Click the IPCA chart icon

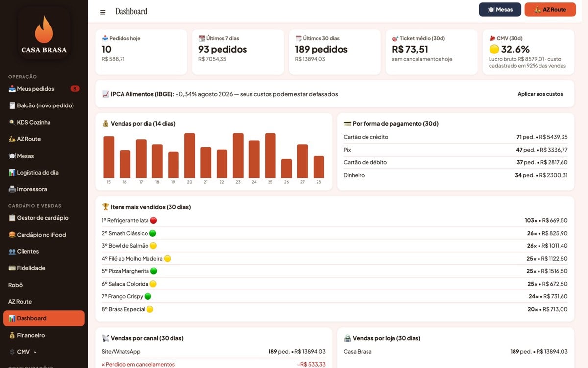pyautogui.click(x=105, y=94)
